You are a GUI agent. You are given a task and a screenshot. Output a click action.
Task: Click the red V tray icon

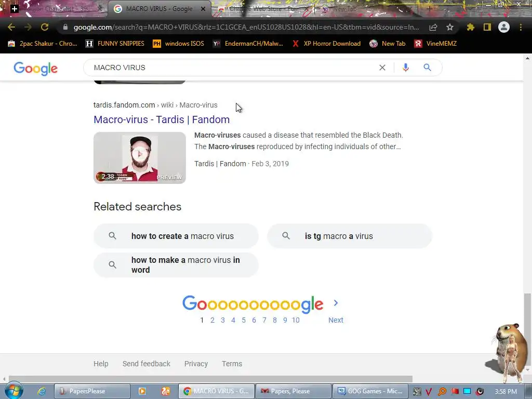[x=429, y=392]
